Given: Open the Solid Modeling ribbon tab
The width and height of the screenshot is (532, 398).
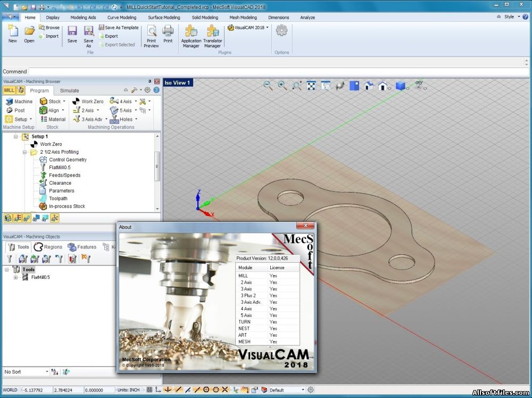Looking at the screenshot, I should click(205, 17).
